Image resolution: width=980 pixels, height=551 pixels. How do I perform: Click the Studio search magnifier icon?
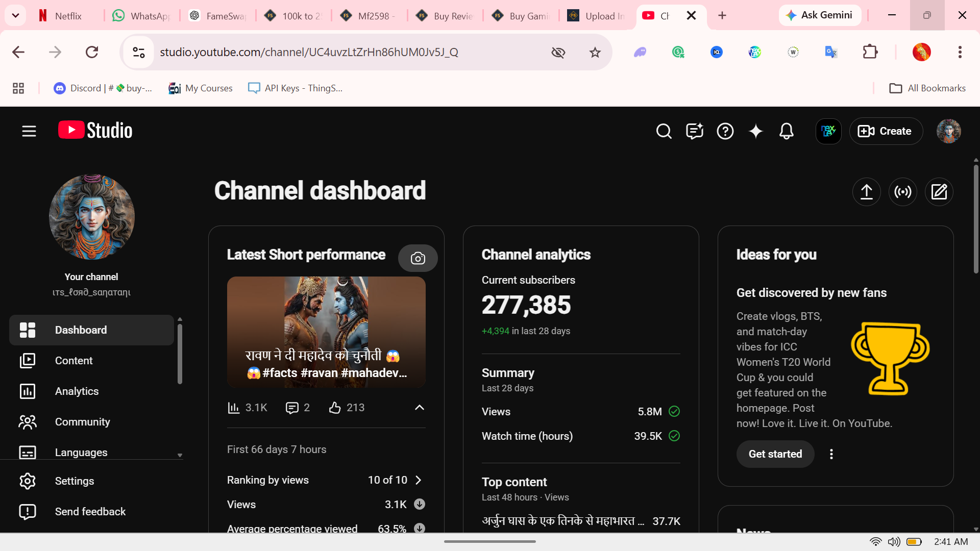(664, 131)
